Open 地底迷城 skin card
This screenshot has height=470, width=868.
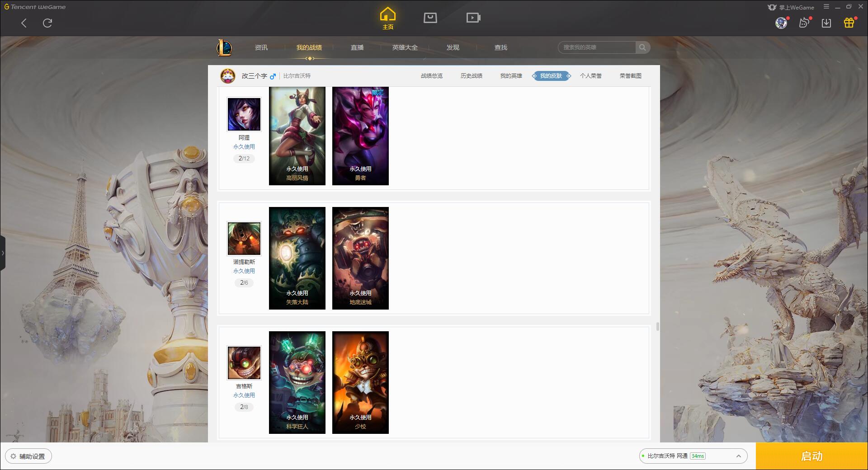click(360, 258)
